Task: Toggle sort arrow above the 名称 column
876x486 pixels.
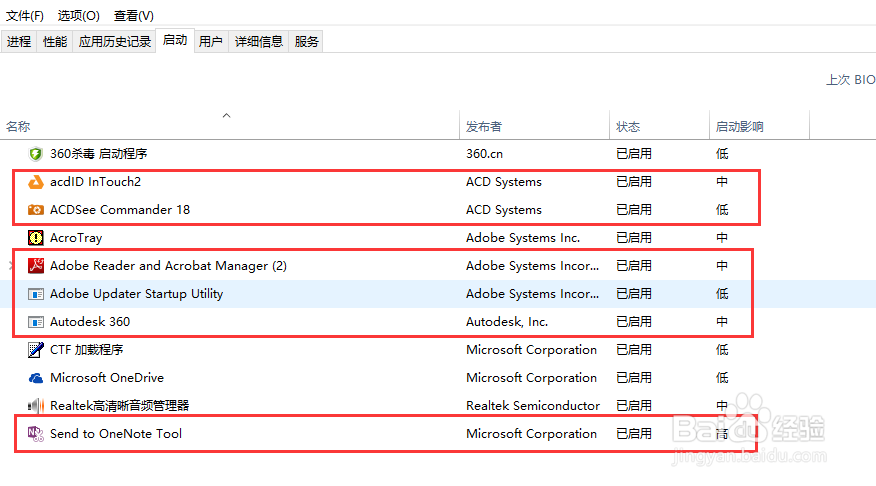Action: (226, 116)
